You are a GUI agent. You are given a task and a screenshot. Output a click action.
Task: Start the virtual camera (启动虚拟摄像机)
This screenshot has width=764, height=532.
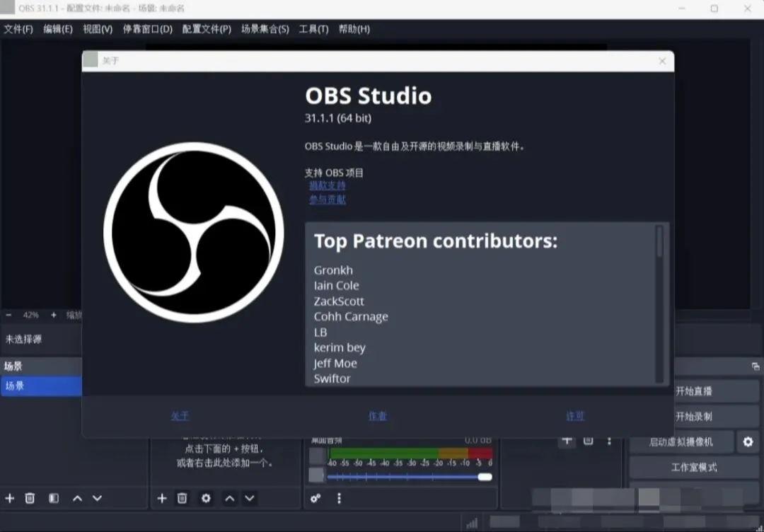(681, 442)
